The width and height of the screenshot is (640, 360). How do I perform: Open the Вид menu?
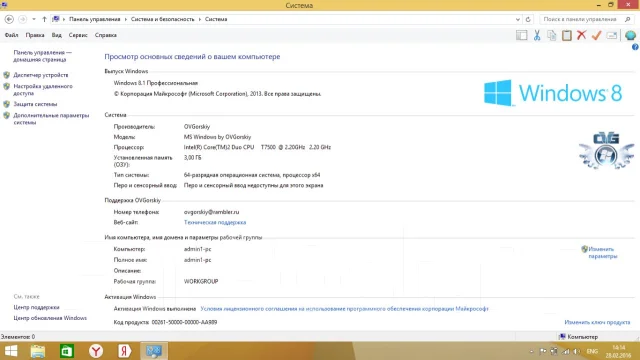pos(56,35)
